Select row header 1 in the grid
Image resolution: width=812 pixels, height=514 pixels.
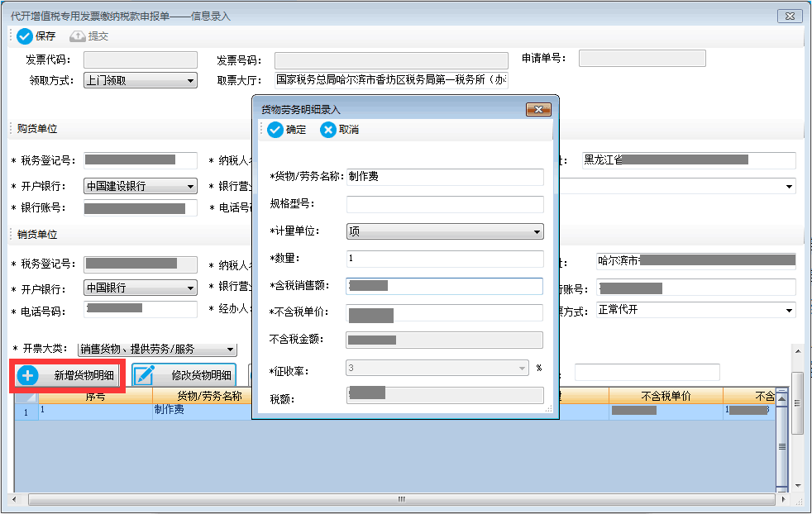(26, 412)
